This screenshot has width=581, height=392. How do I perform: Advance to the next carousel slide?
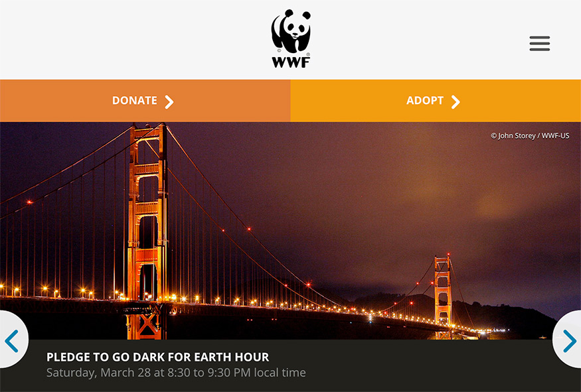(x=568, y=340)
